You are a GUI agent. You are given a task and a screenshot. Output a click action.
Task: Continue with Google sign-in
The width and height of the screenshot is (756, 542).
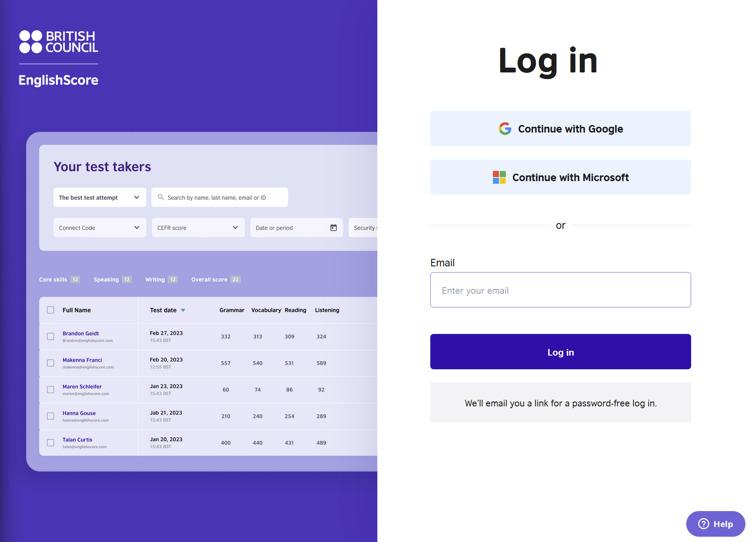pyautogui.click(x=560, y=129)
